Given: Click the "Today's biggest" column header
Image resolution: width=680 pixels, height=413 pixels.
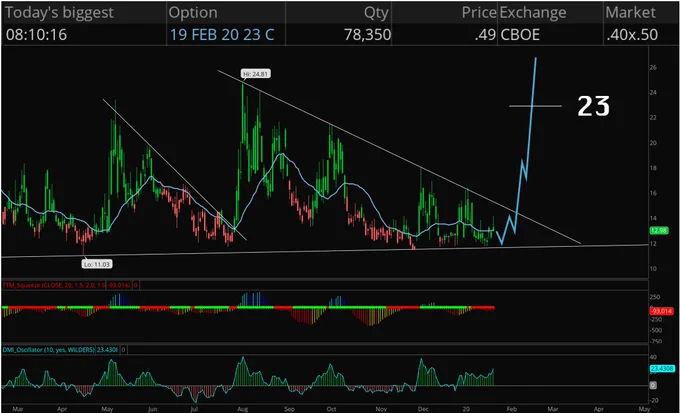Looking at the screenshot, I should click(59, 12).
